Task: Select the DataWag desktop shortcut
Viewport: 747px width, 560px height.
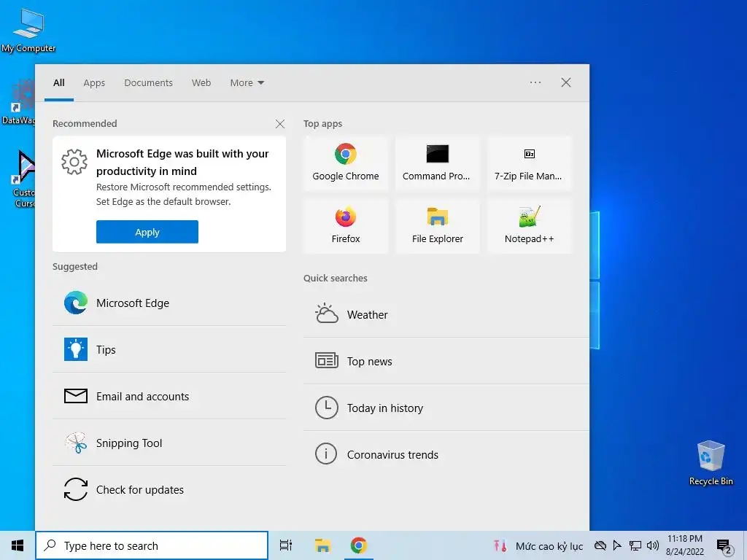Action: (19, 102)
